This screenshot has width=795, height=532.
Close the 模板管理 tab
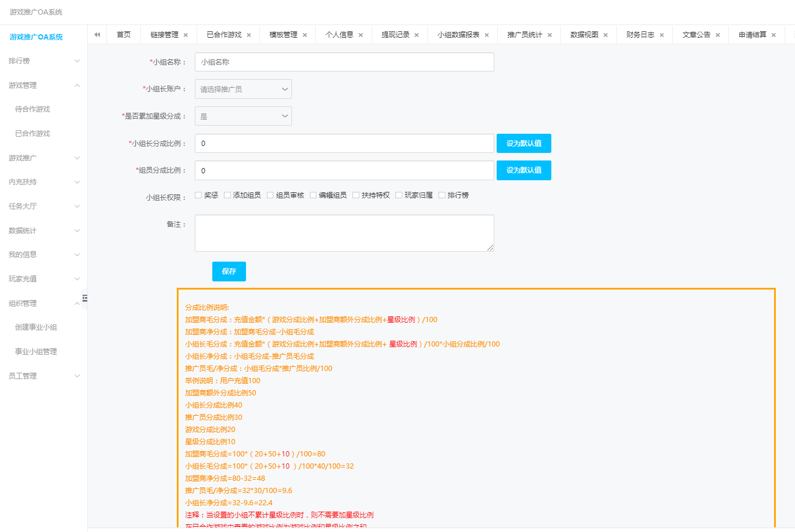[x=305, y=35]
